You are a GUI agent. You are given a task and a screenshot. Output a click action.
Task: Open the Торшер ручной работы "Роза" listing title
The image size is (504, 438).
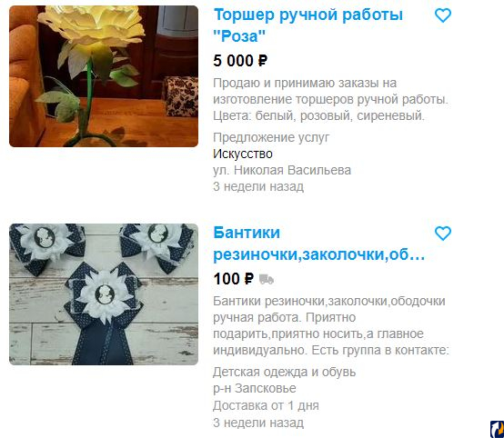click(307, 25)
